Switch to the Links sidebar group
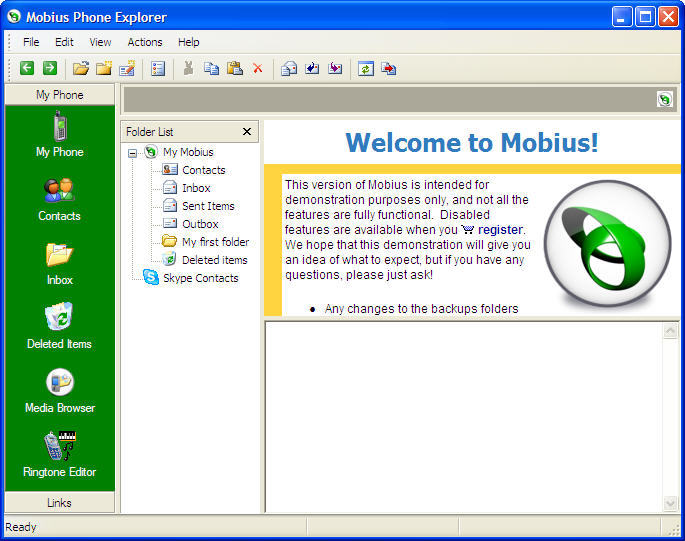 tap(60, 503)
